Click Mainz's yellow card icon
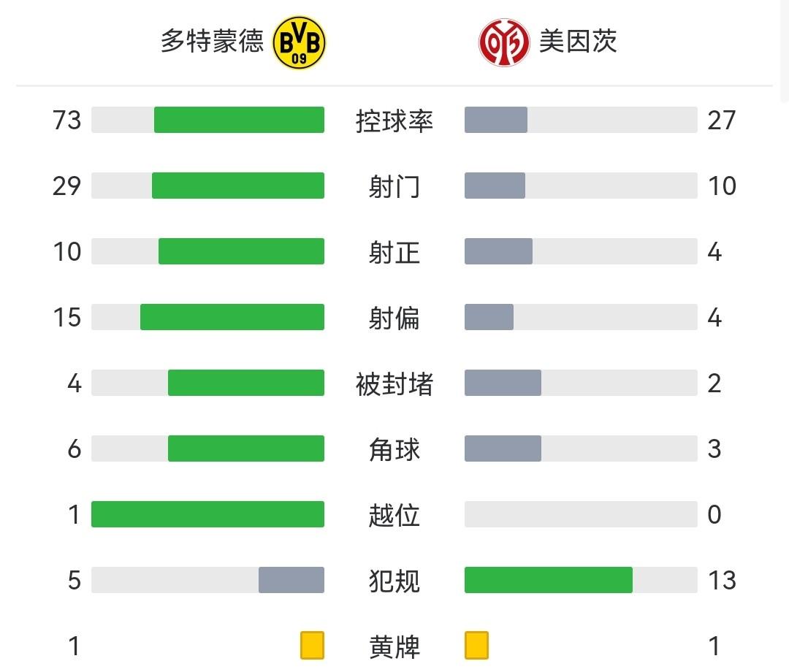 point(476,646)
